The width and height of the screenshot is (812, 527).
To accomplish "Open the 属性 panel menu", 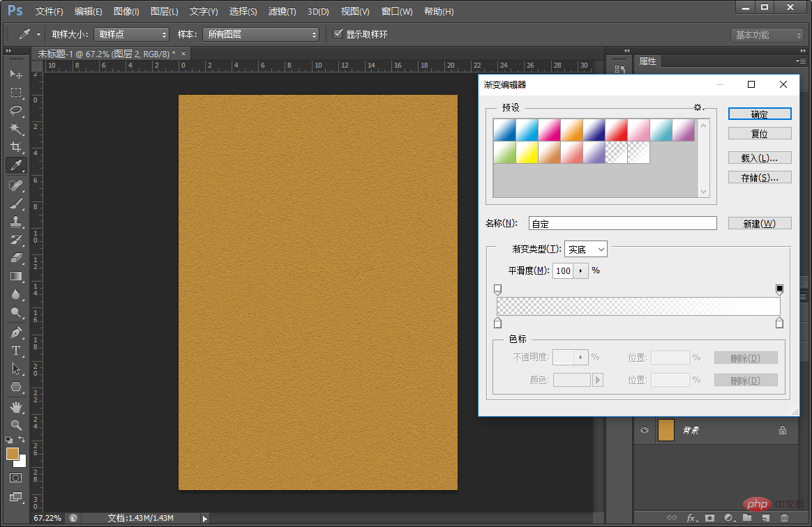I will tap(801, 61).
